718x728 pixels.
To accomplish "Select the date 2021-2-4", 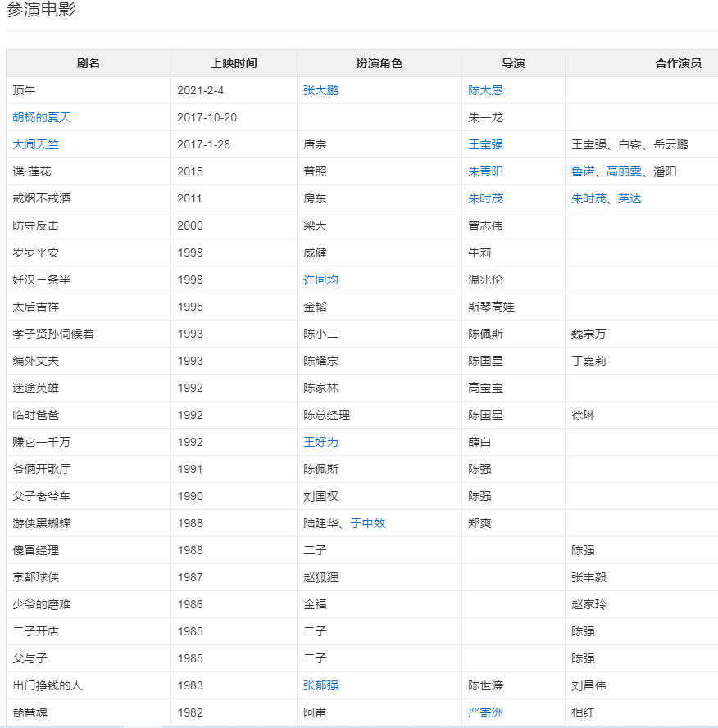I will click(201, 90).
